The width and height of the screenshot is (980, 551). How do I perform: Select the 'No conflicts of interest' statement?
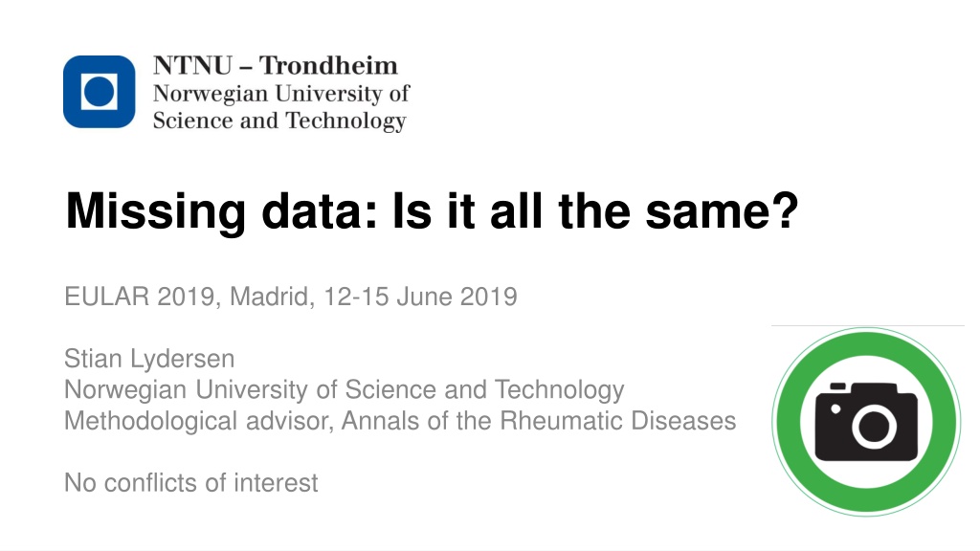pos(191,483)
